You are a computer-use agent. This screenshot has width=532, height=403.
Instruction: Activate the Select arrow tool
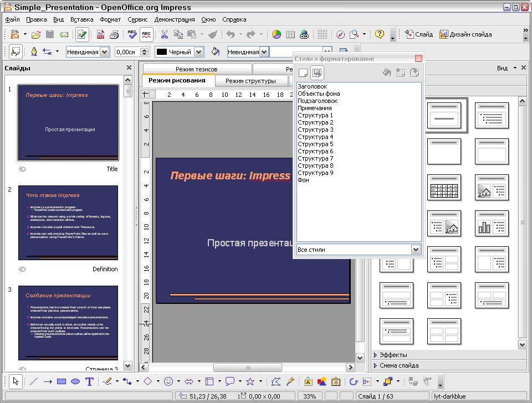pos(16,381)
